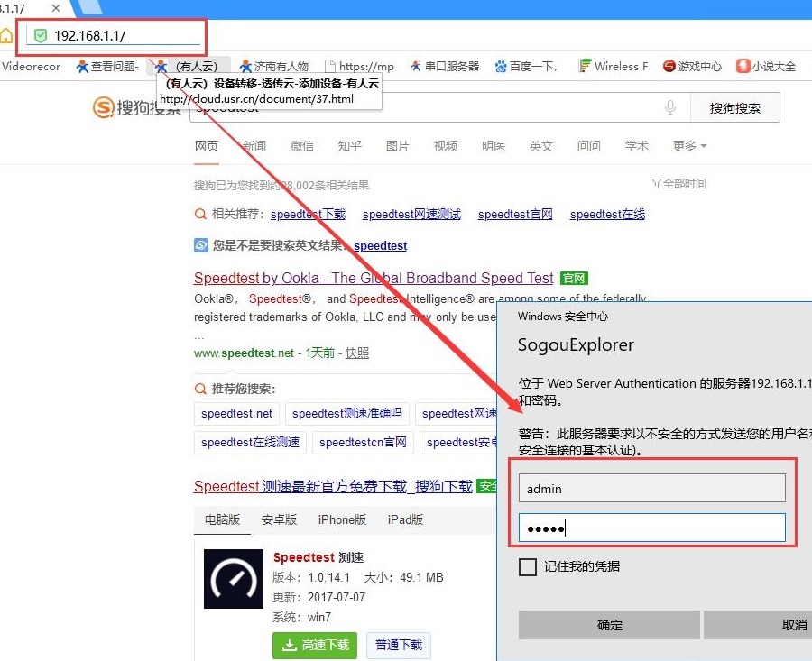Click the bold speedtest English results link

(380, 246)
